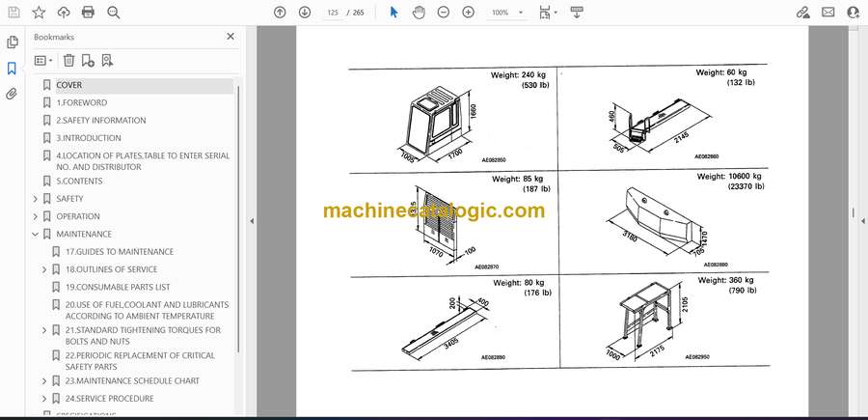Click the 10600 kg weight text
The image size is (868, 420).
(729, 177)
